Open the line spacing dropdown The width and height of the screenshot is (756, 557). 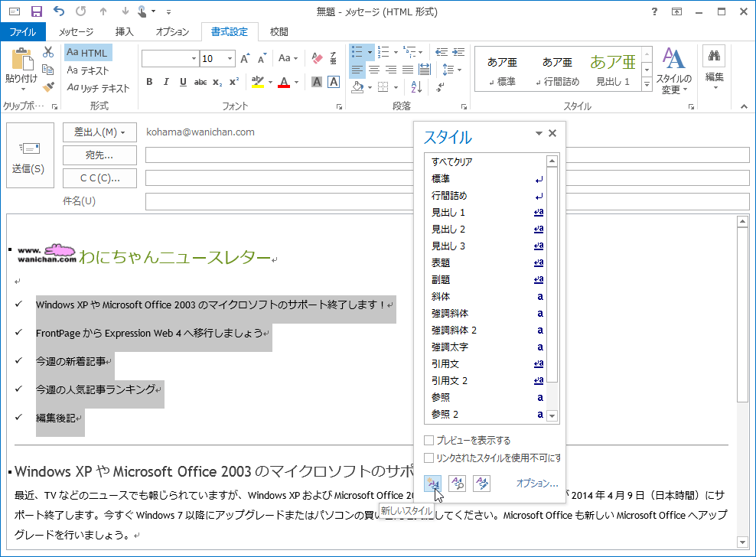[x=451, y=70]
